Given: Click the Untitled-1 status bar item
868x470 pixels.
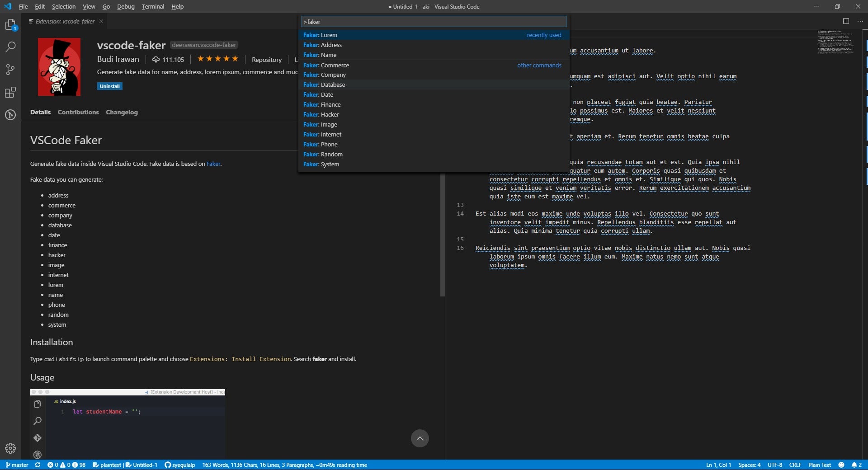Looking at the screenshot, I should click(x=142, y=465).
